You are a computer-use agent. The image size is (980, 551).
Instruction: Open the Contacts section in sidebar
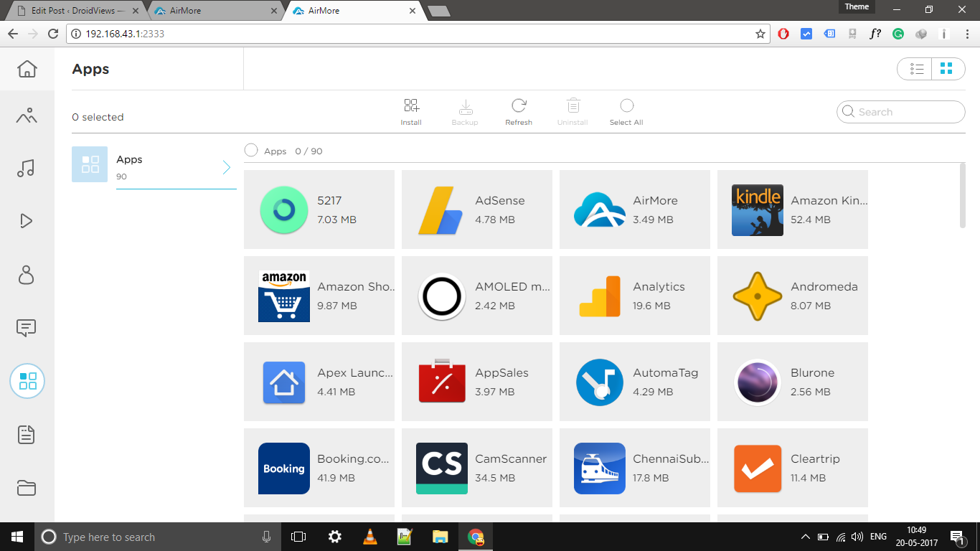(x=27, y=274)
